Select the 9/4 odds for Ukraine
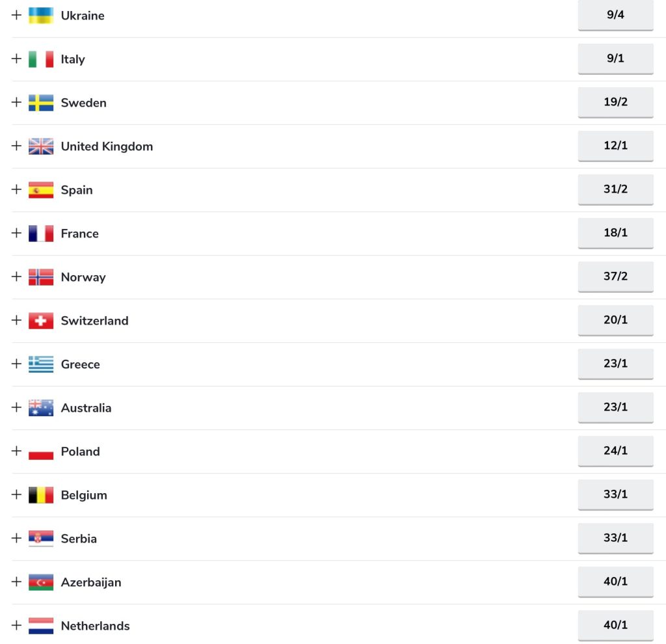The image size is (666, 644). coord(615,15)
